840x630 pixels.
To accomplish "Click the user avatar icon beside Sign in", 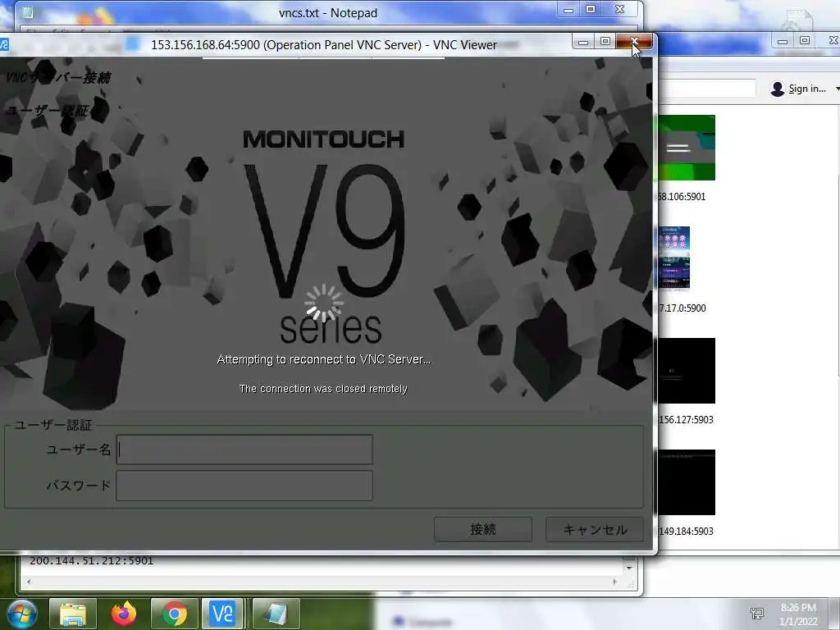I will click(777, 89).
